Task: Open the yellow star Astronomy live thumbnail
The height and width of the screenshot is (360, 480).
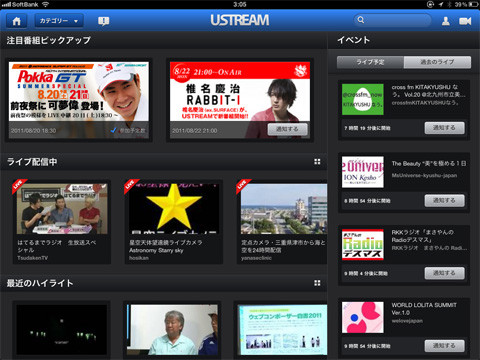Action: point(174,208)
